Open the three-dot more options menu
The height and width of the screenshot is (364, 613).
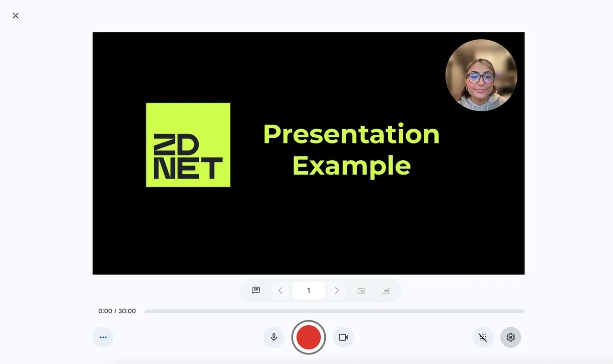point(103,337)
